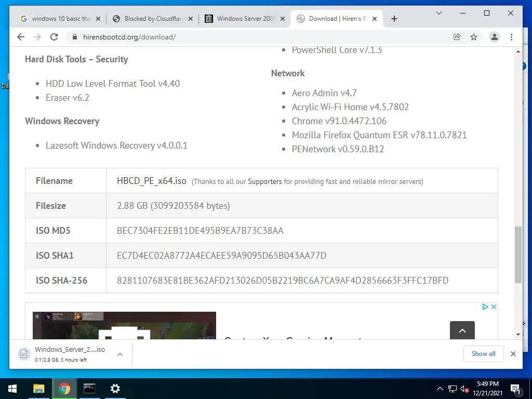Open network status tray icon
This screenshot has height=399, width=532.
(x=453, y=389)
